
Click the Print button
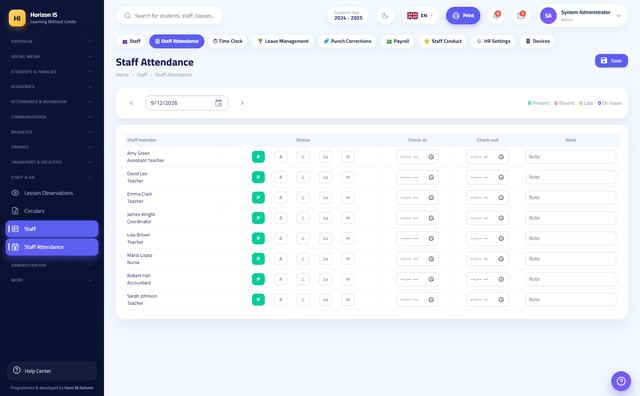463,16
